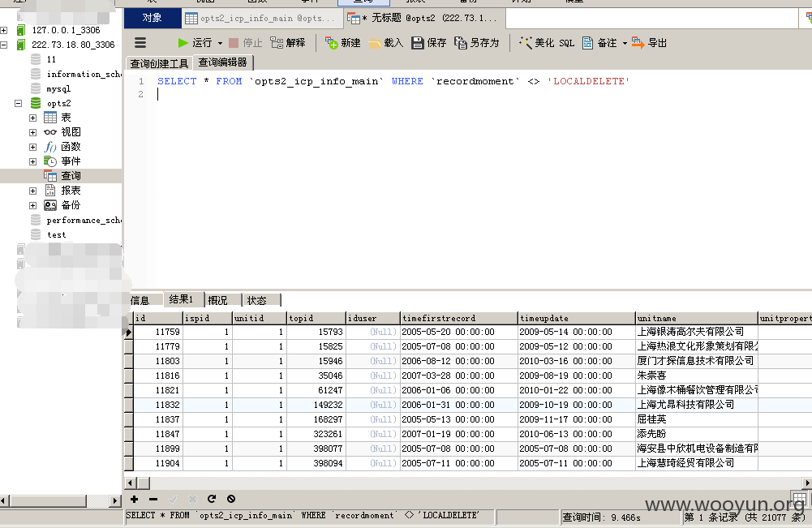The width and height of the screenshot is (812, 528).
Task: Click right arrow of sidebar horizontal scrollbar
Action: click(115, 501)
